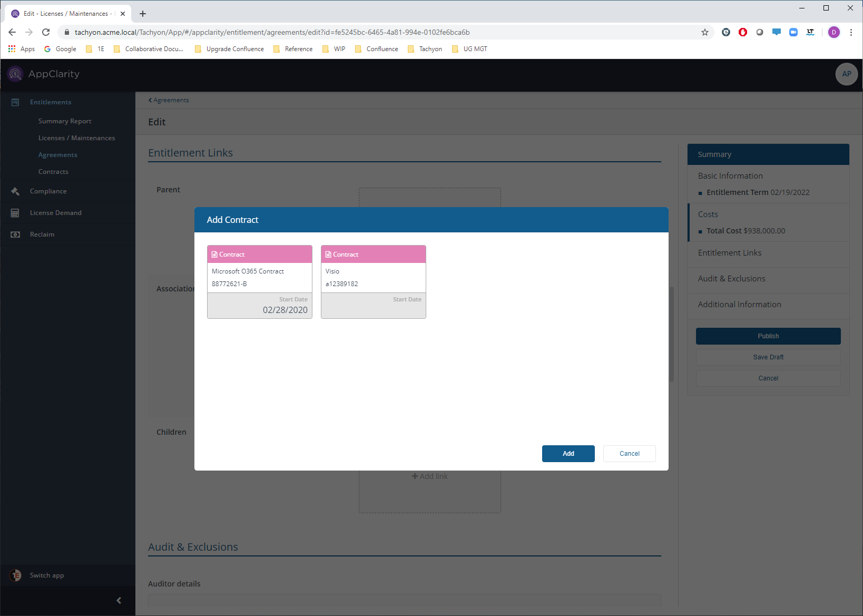Open the 1E bookmark folder
Screen dimensions: 863x616
[x=95, y=49]
